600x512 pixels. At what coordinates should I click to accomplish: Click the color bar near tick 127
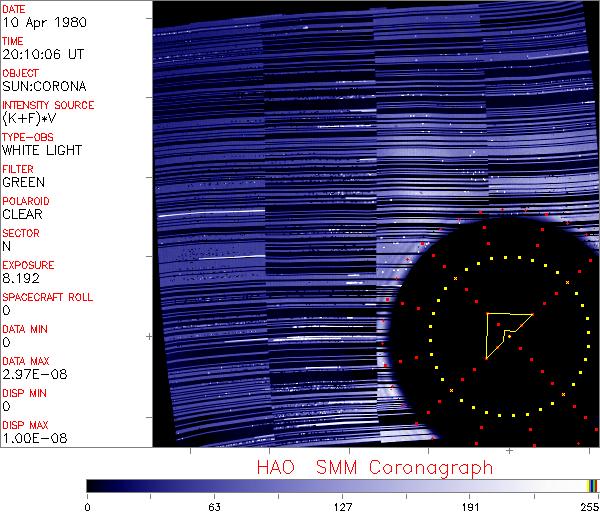[x=342, y=485]
